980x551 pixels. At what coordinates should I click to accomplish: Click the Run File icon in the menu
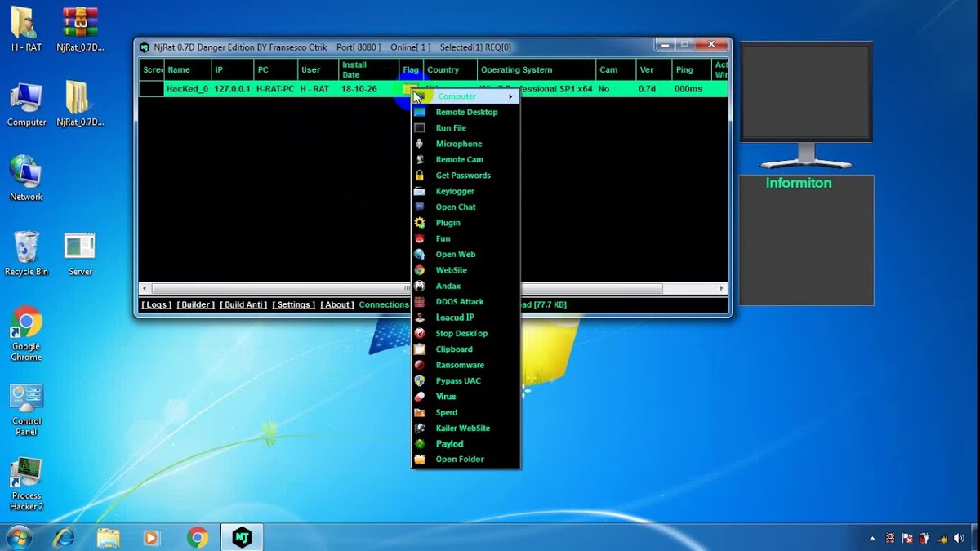(420, 128)
